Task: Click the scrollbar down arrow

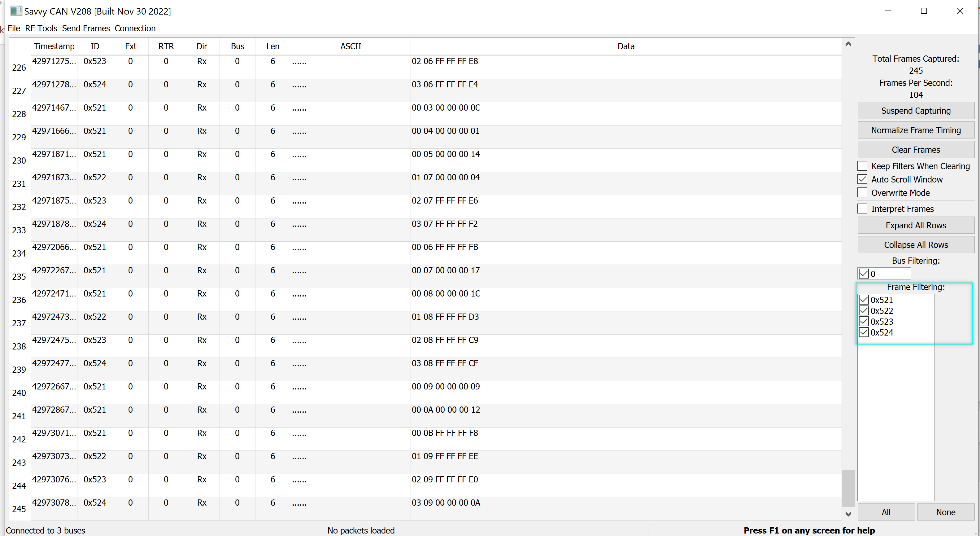Action: tap(848, 514)
